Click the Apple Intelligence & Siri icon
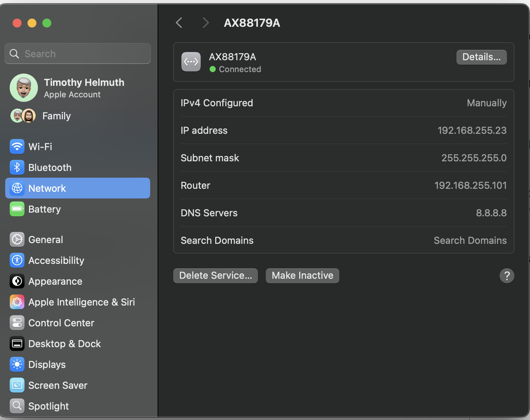The image size is (530, 420). point(17,302)
